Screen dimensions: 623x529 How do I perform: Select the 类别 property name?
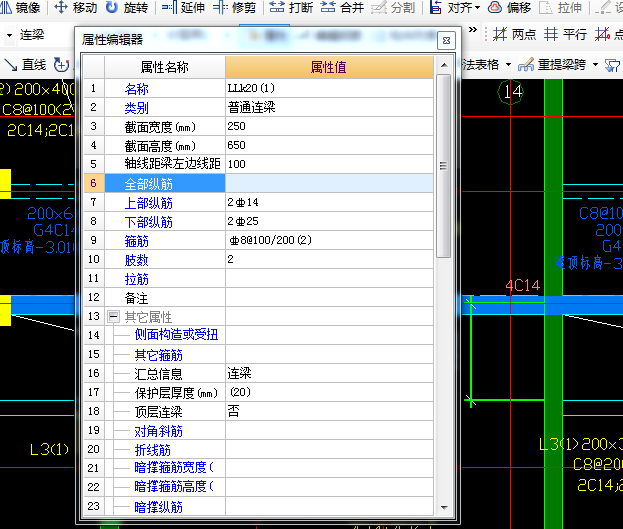point(137,108)
